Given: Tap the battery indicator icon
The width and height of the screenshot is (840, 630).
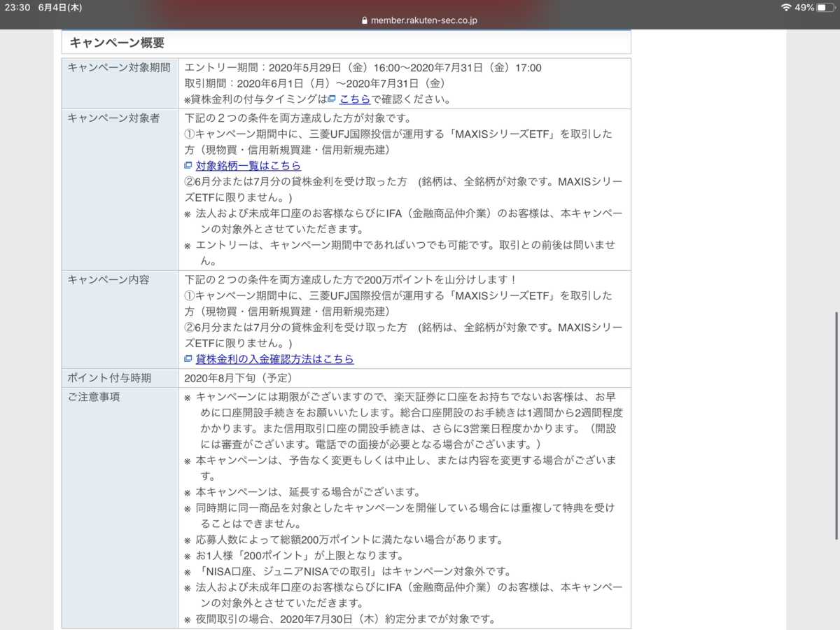Looking at the screenshot, I should [x=826, y=7].
